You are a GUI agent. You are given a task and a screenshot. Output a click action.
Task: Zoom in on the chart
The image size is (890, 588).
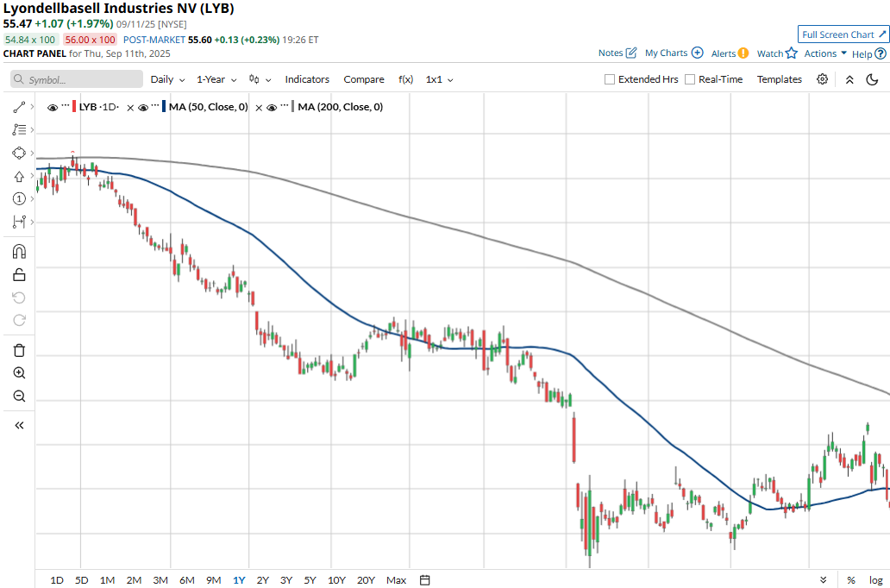click(19, 373)
